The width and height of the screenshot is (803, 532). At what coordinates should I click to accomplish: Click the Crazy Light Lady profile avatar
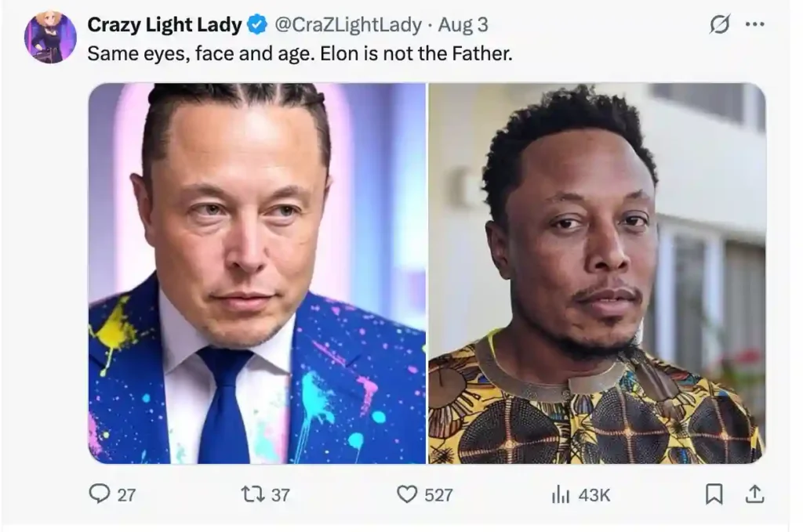tap(50, 37)
